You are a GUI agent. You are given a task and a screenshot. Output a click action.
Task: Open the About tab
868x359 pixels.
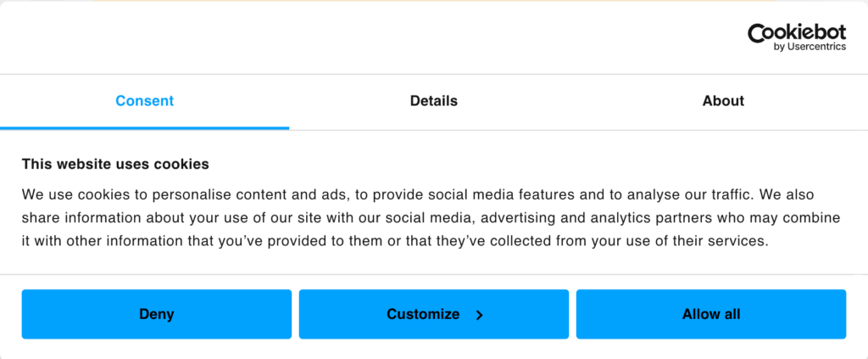[723, 101]
